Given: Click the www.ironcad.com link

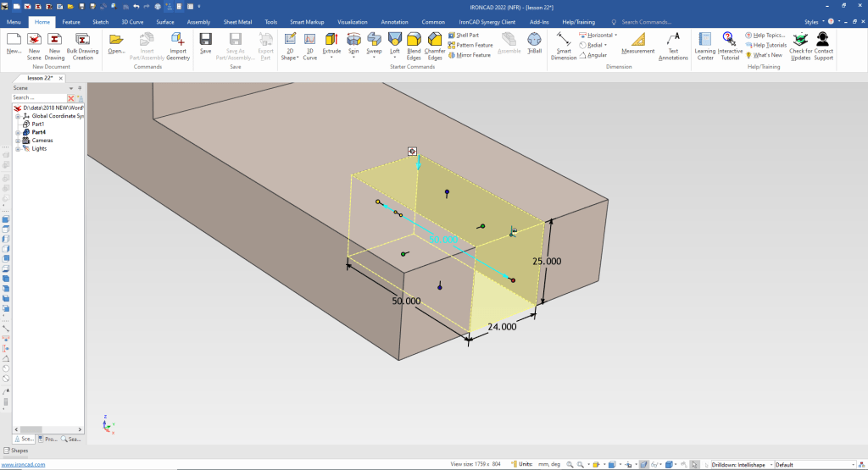Looking at the screenshot, I should tap(22, 464).
